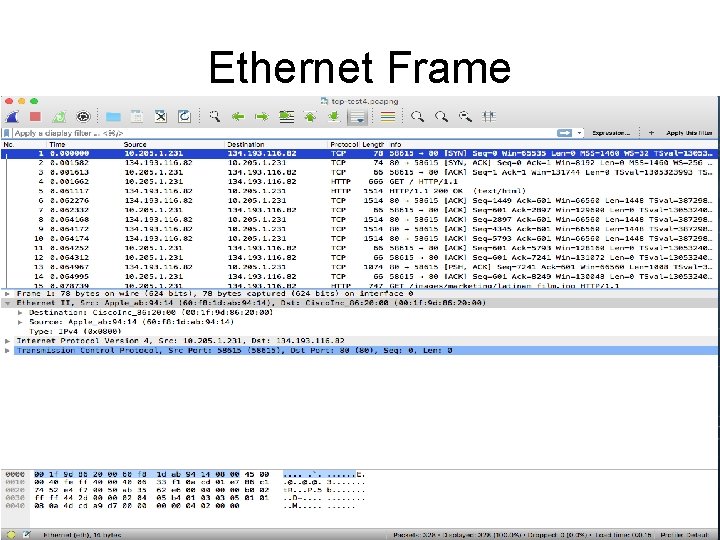720x540 pixels.
Task: Open a capture file using folder icon
Action: tap(113, 117)
